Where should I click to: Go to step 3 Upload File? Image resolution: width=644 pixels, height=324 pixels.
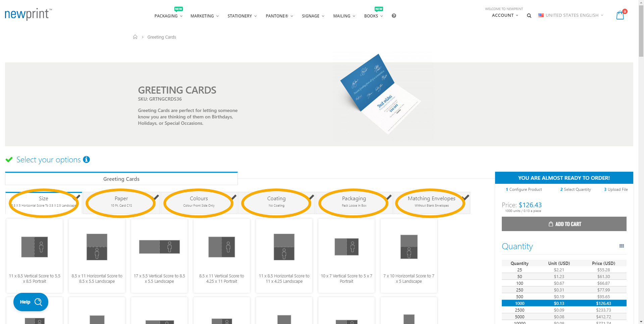616,190
